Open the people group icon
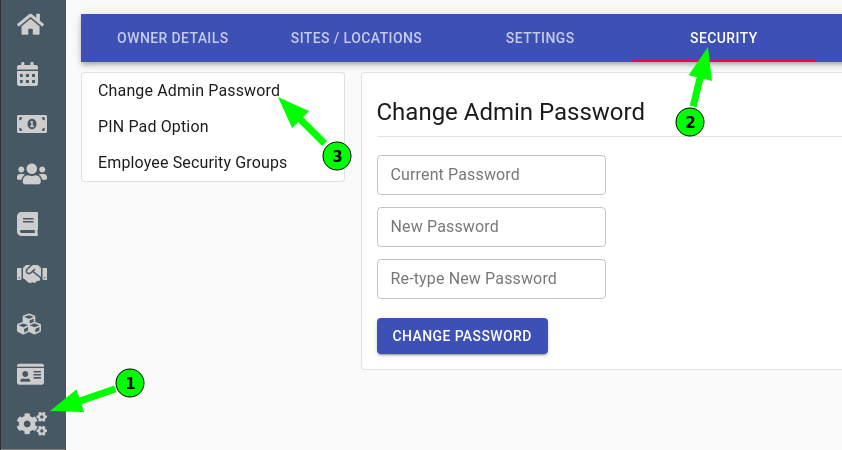The width and height of the screenshot is (842, 450). click(x=32, y=174)
